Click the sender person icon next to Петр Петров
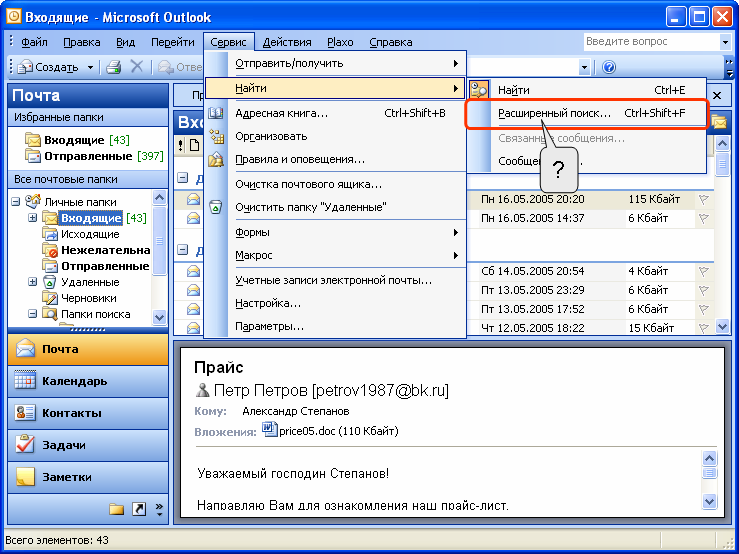The width and height of the screenshot is (739, 554). (202, 390)
